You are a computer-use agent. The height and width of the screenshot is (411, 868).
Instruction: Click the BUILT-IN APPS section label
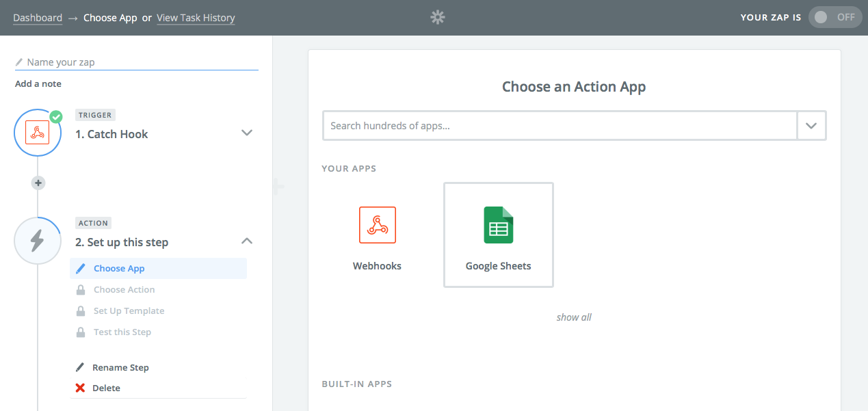(x=357, y=384)
